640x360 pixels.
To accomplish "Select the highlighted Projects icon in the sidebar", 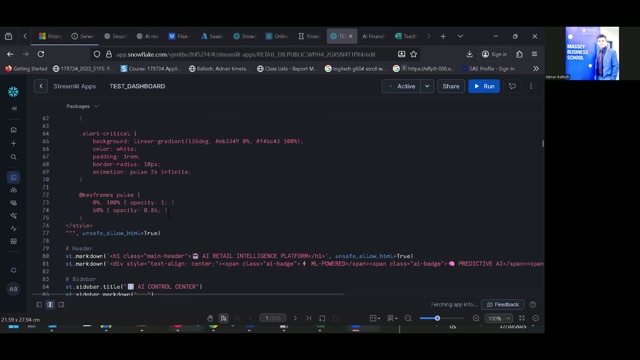I will [13, 177].
